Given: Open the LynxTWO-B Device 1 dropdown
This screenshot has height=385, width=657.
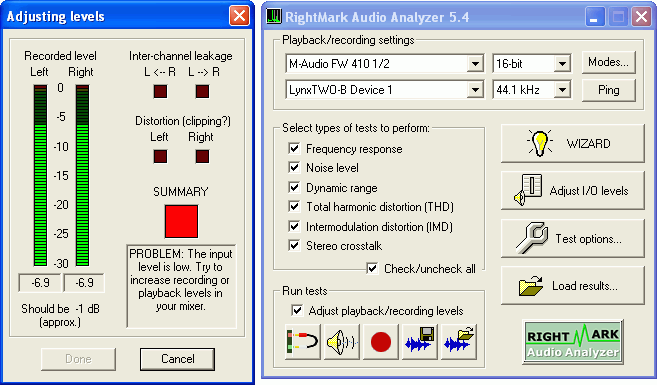Looking at the screenshot, I should coord(475,90).
